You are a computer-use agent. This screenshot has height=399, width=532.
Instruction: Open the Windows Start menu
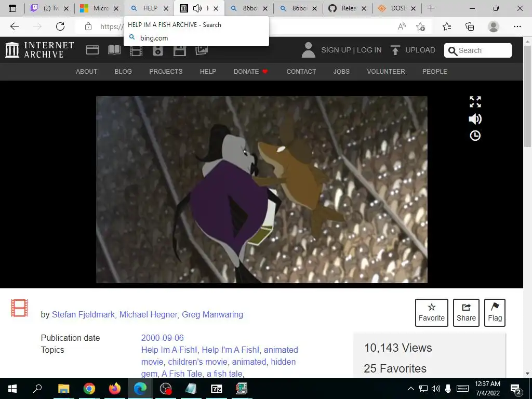pyautogui.click(x=12, y=389)
